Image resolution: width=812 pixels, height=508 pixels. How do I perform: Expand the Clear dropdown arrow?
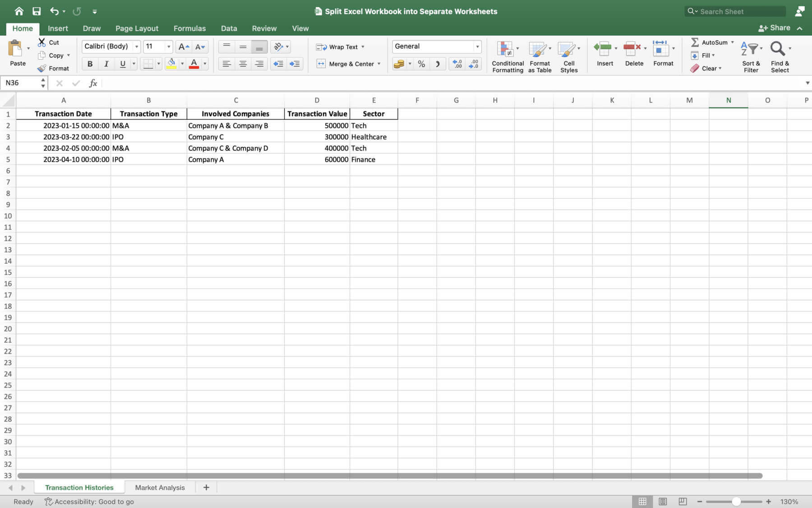tap(720, 68)
